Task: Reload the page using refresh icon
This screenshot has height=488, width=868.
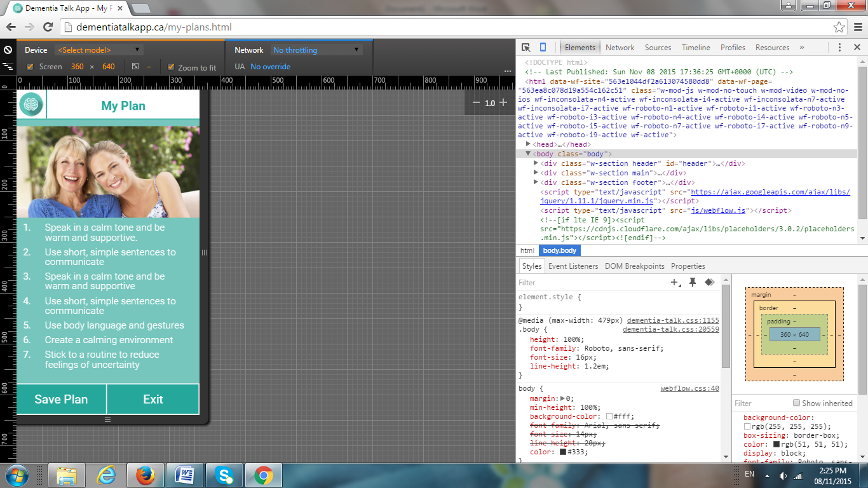Action: coord(48,27)
